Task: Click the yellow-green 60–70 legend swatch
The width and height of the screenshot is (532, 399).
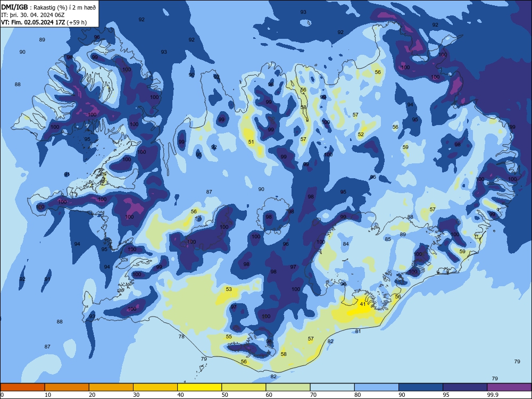Action: pyautogui.click(x=288, y=387)
